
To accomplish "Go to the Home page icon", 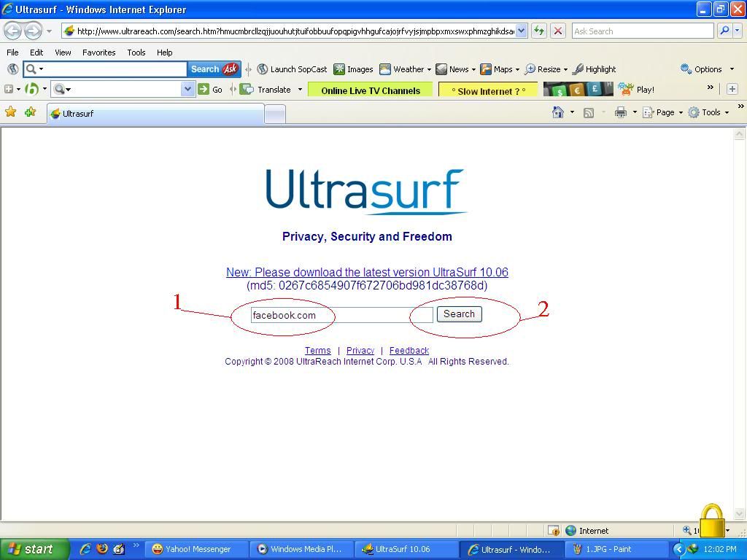I will pos(557,112).
